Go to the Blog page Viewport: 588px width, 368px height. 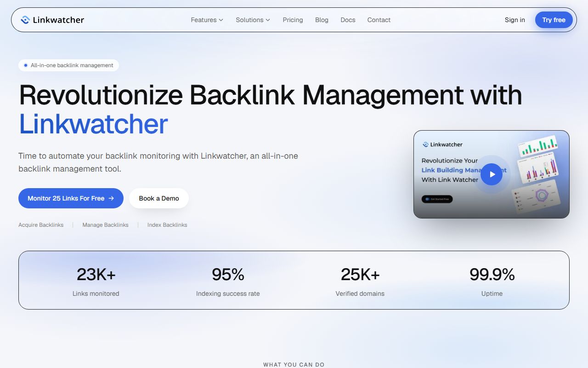point(322,20)
